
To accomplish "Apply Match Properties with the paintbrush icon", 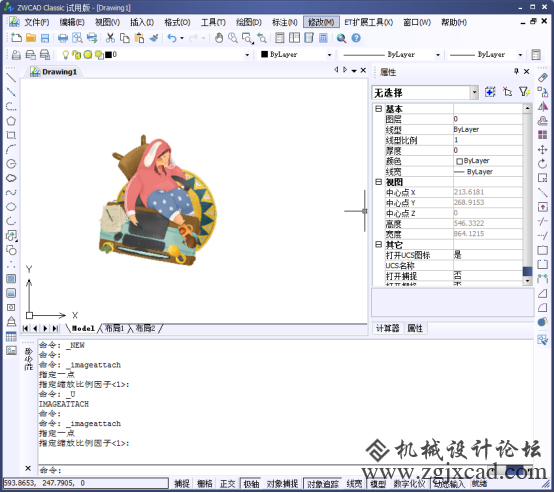I will pyautogui.click(x=154, y=38).
